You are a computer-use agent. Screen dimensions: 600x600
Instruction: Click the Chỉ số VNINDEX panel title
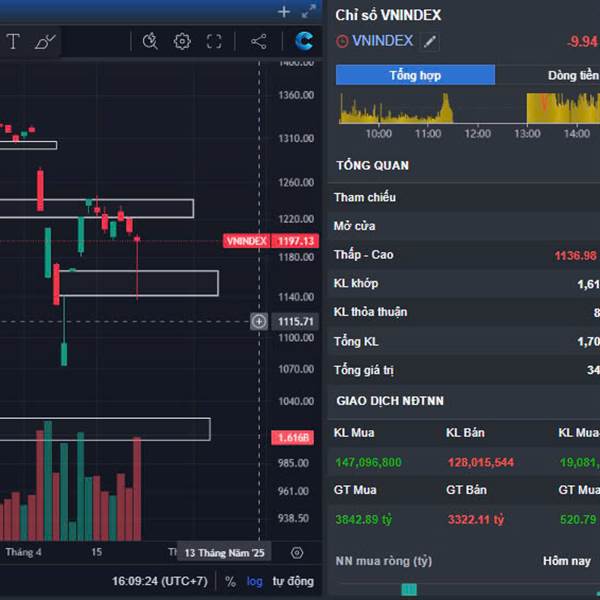pos(388,15)
